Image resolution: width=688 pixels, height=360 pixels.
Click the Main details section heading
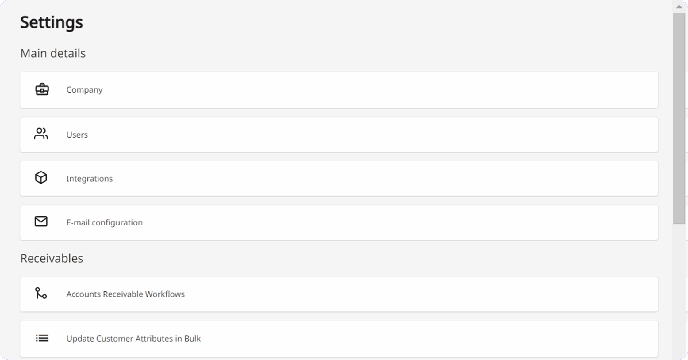pyautogui.click(x=53, y=53)
